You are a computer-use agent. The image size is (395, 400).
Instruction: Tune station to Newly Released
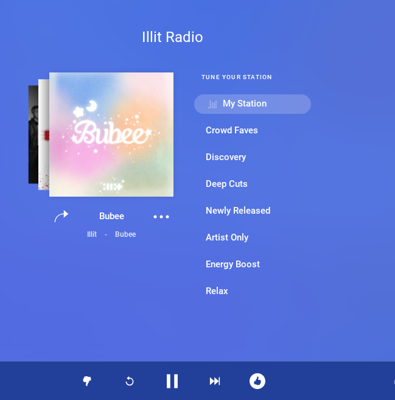(x=238, y=210)
